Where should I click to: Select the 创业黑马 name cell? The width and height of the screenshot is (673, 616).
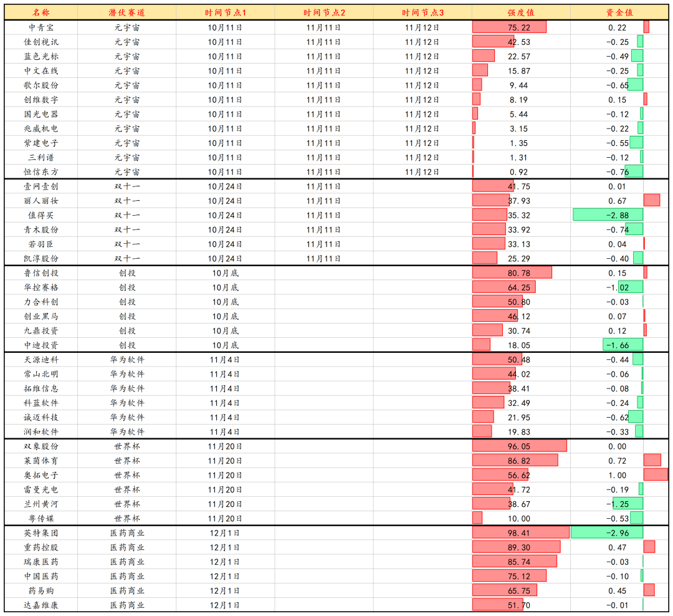click(x=41, y=317)
